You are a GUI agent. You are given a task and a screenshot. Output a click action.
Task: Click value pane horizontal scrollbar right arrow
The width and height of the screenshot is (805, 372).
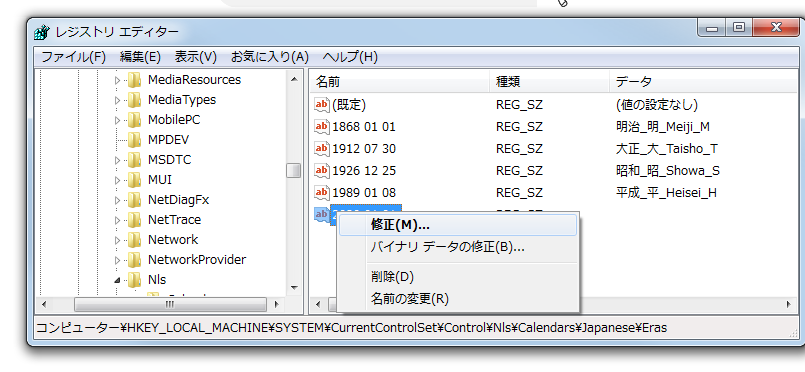click(789, 304)
